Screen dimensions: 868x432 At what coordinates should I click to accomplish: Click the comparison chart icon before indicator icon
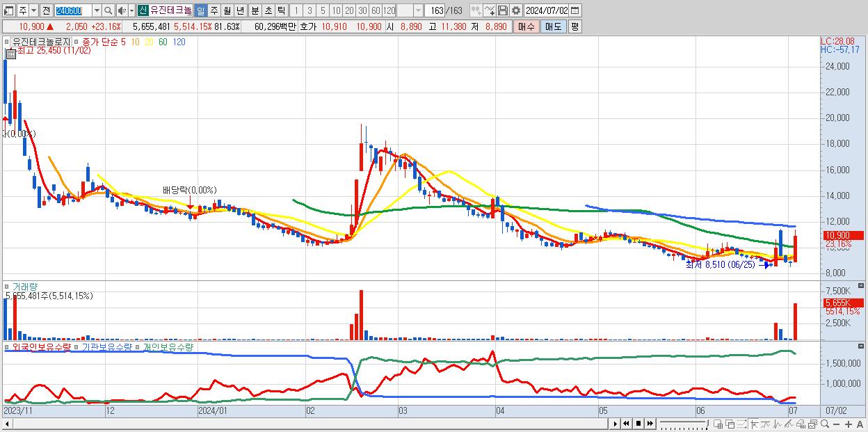tap(476, 10)
